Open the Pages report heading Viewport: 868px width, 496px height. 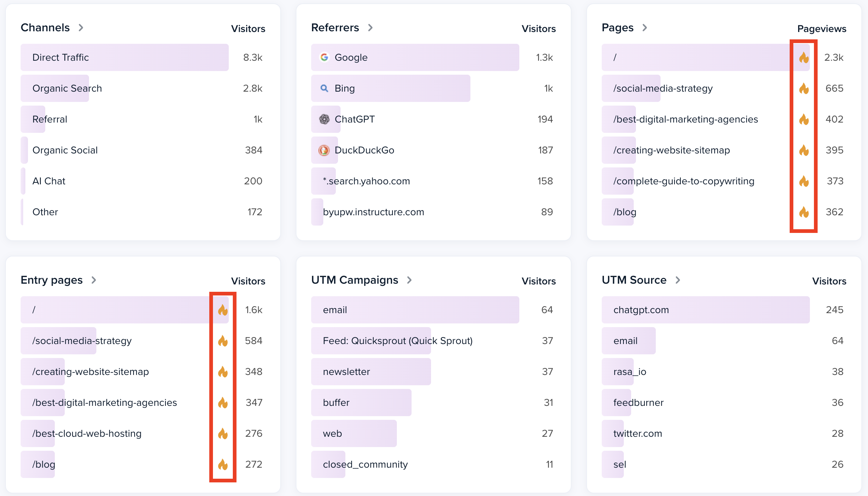(x=617, y=28)
